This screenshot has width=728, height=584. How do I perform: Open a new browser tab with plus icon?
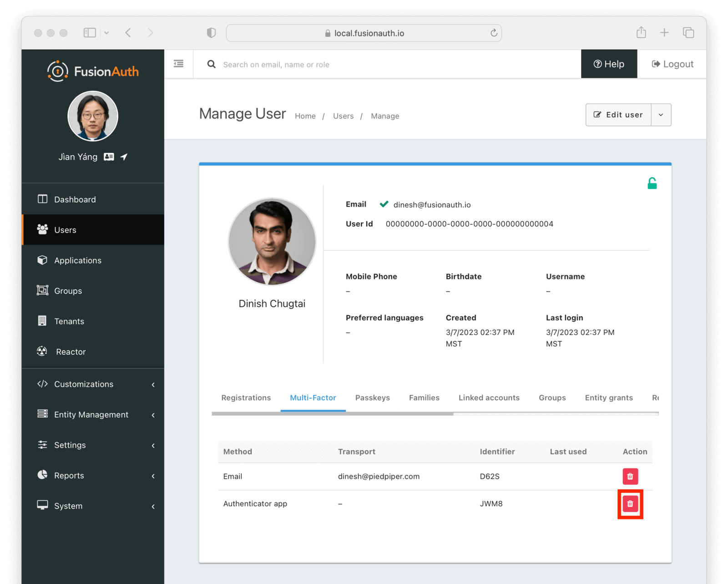coord(664,33)
